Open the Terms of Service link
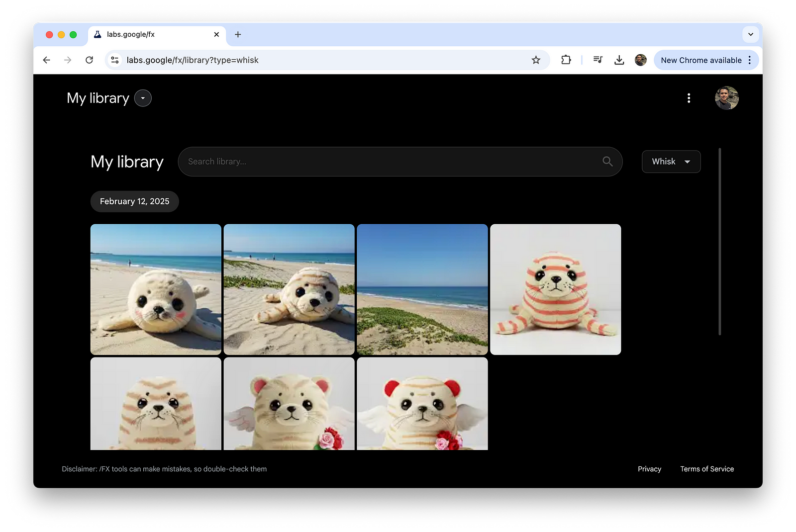Screen dimensions: 796x532 pos(706,469)
